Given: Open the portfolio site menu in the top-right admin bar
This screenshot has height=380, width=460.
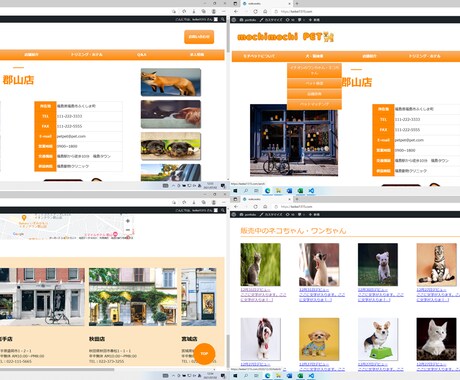Looking at the screenshot, I should 248,20.
